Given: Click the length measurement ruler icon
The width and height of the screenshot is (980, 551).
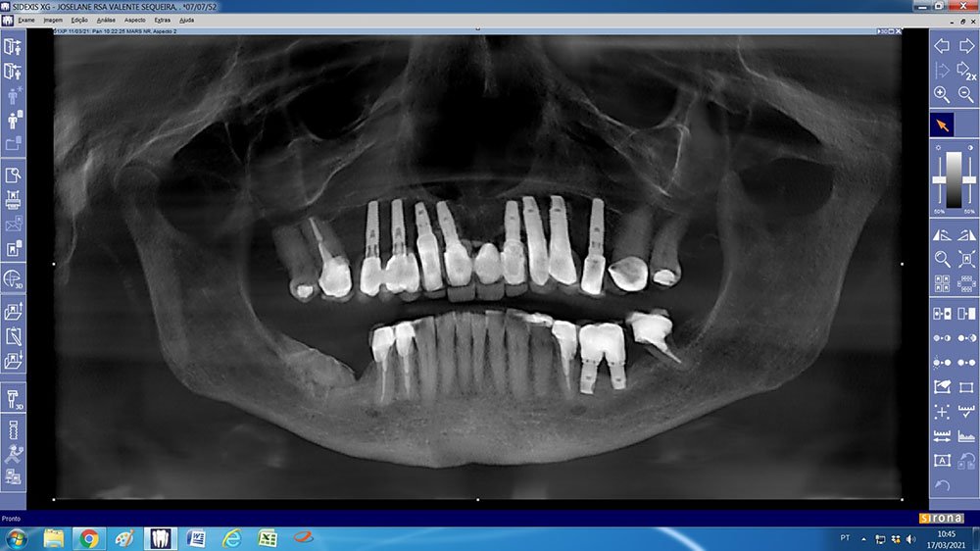Looking at the screenshot, I should click(941, 436).
